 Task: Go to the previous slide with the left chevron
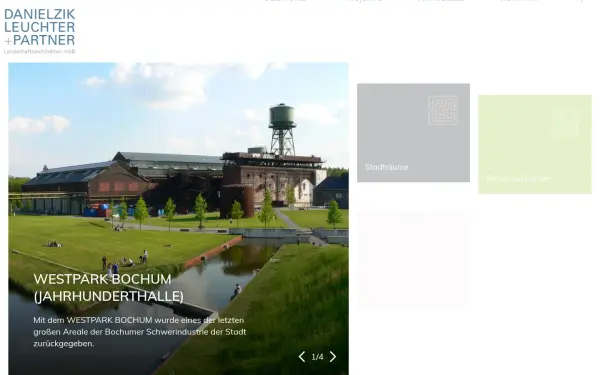click(x=302, y=357)
